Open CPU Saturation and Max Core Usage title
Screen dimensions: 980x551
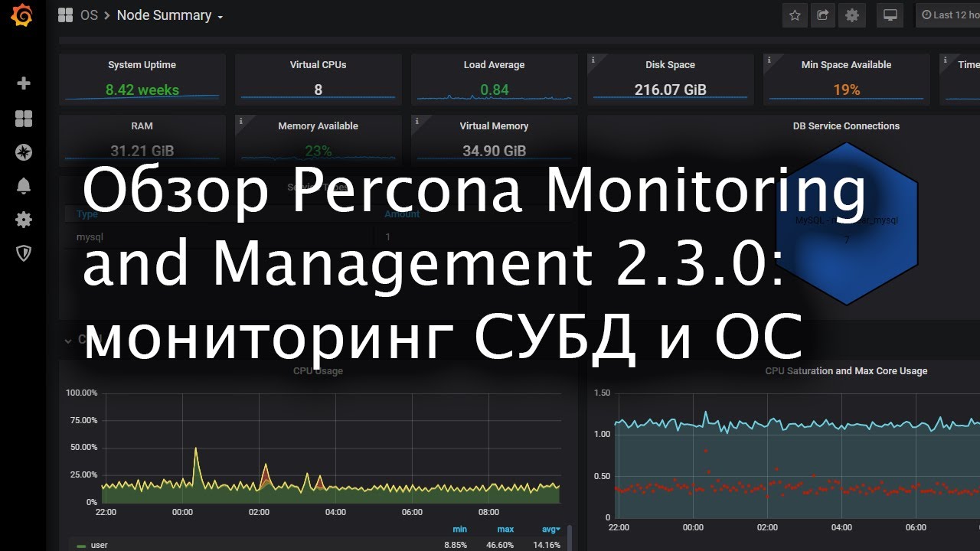point(846,371)
